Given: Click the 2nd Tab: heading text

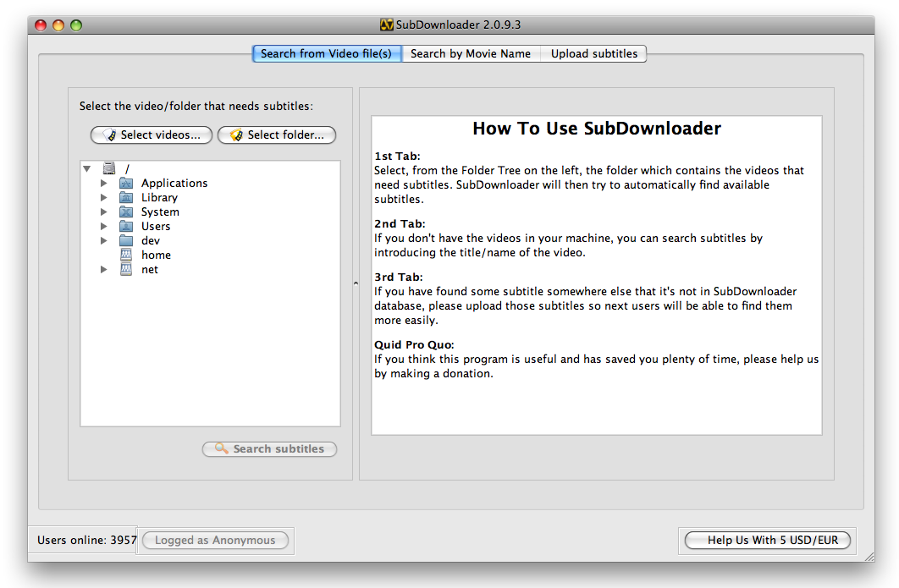Looking at the screenshot, I should [x=400, y=223].
